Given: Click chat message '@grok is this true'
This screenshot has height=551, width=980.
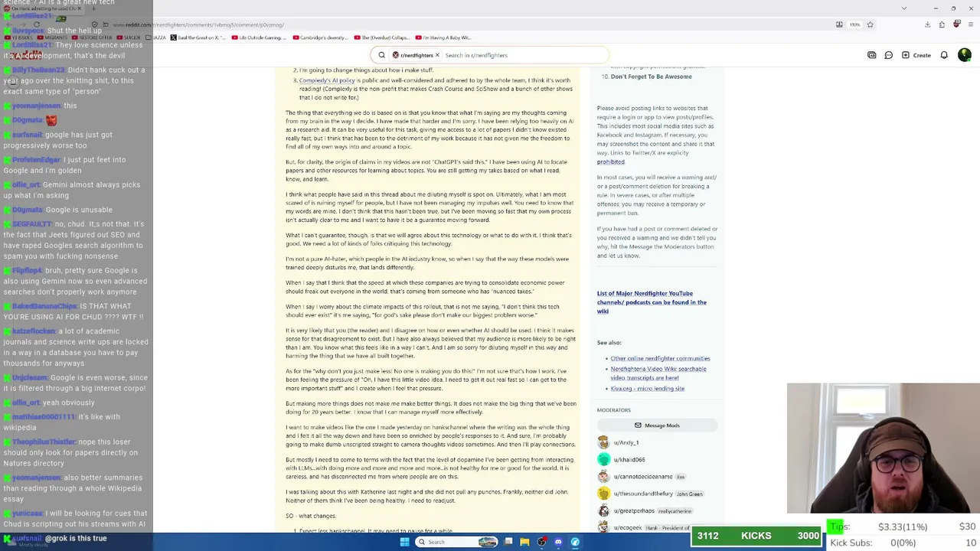Looking at the screenshot, I should click(76, 539).
